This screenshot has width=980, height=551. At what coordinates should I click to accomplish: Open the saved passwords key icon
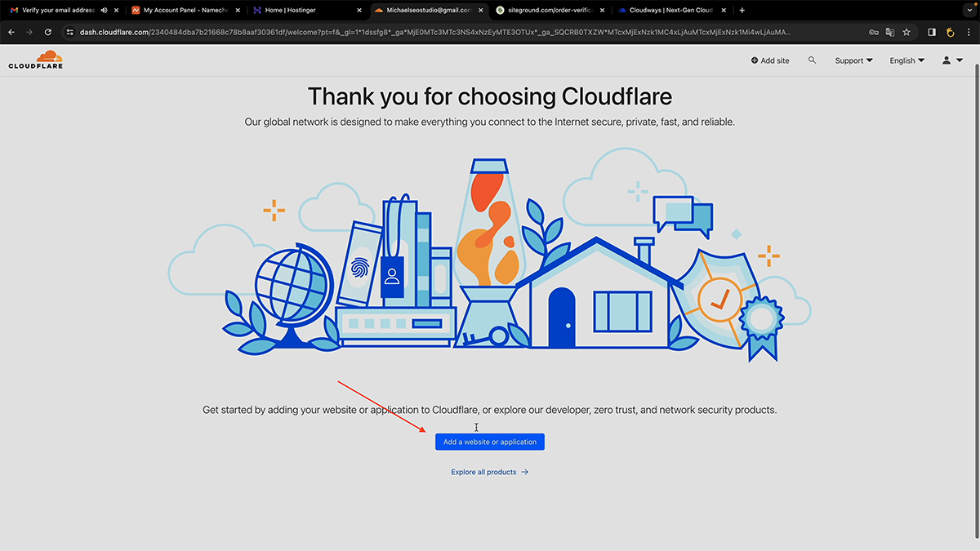(873, 32)
